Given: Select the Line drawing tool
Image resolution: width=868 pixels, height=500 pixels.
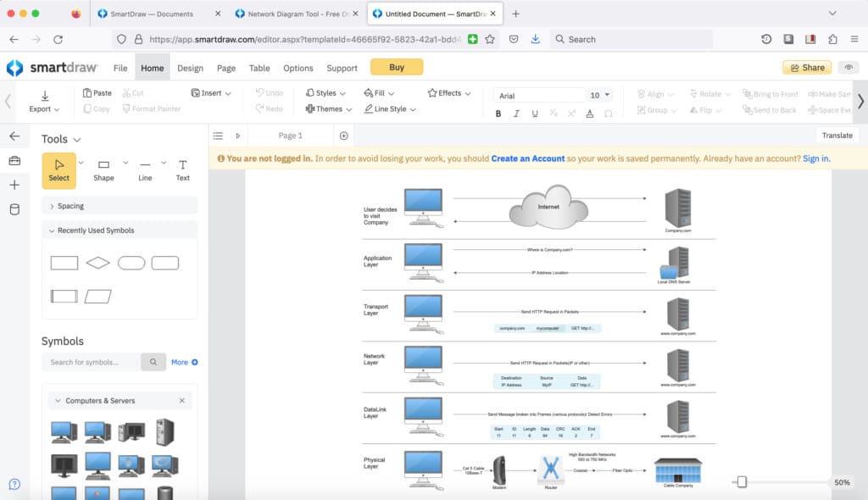Looking at the screenshot, I should pyautogui.click(x=145, y=169).
